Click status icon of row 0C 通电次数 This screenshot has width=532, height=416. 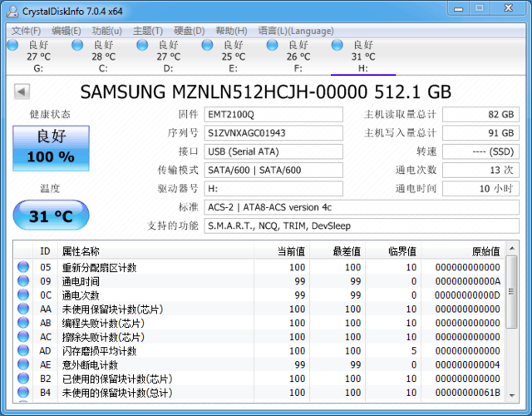(23, 295)
